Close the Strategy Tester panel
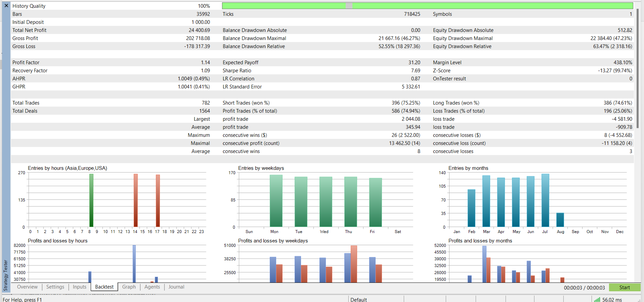 pyautogui.click(x=6, y=5)
